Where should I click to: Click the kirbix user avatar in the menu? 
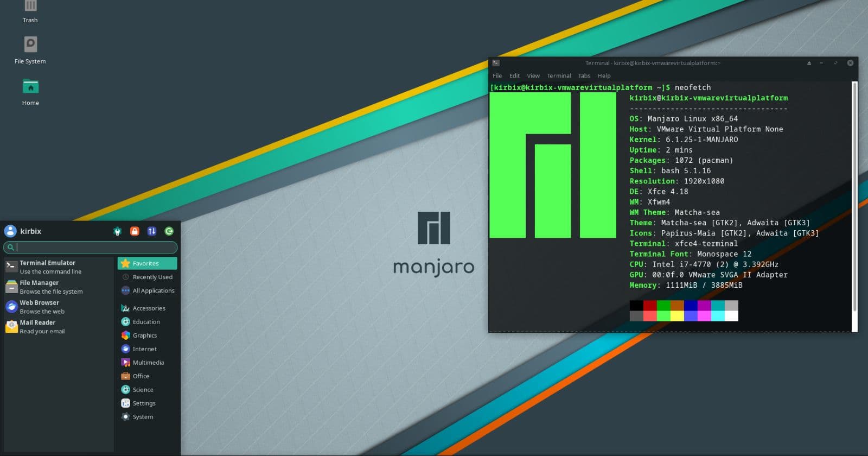(x=10, y=231)
